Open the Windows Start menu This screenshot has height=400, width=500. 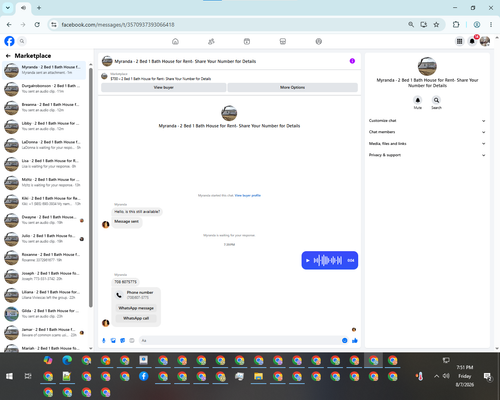tap(9, 376)
